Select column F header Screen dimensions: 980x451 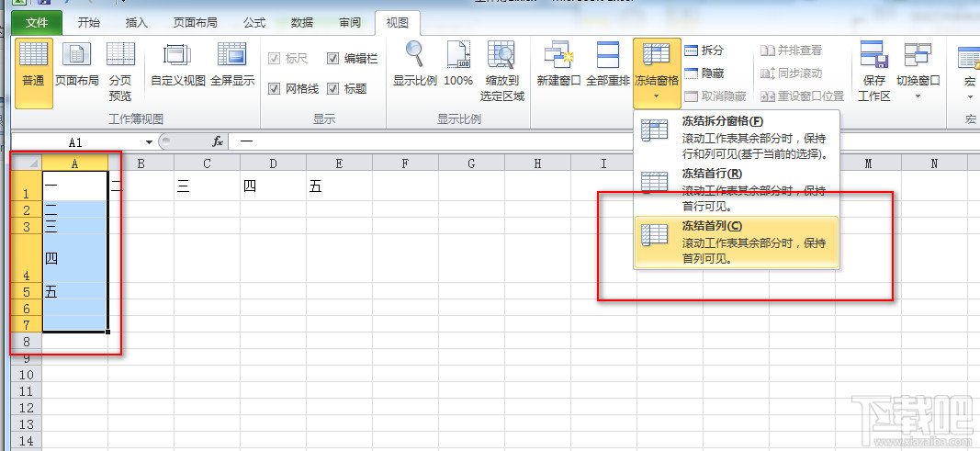pos(406,163)
